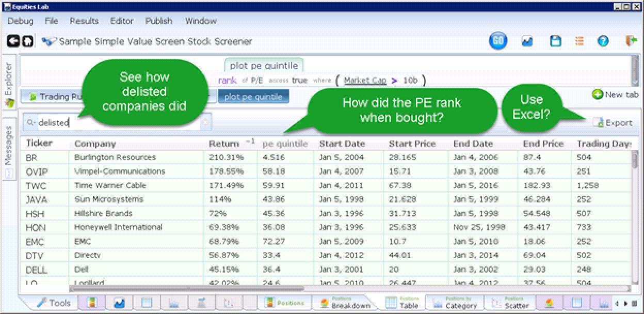Click the formula editor's vertical scrollbar

click(x=635, y=71)
